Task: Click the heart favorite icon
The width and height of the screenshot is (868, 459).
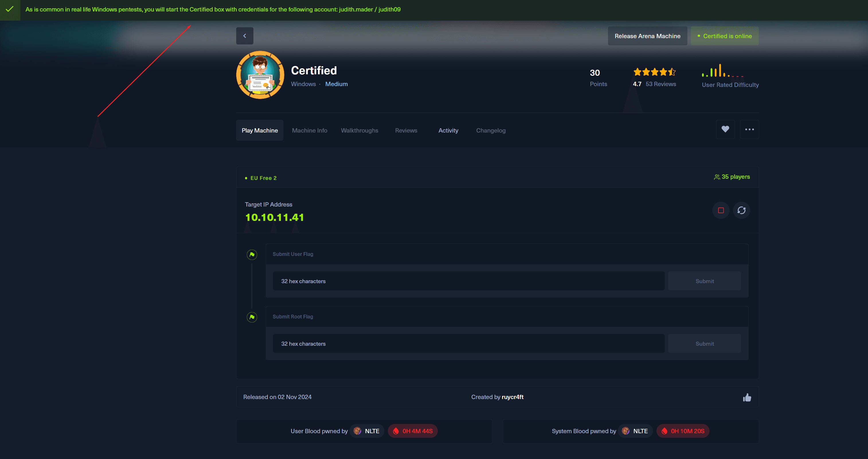Action: tap(725, 129)
